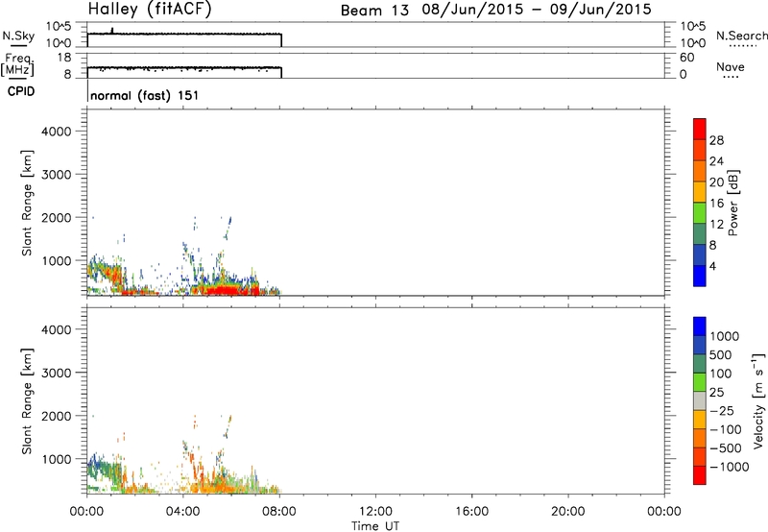Click the blue top segment of the Velocity color bar
Image resolution: width=768 pixels, height=532 pixels.
pyautogui.click(x=700, y=326)
